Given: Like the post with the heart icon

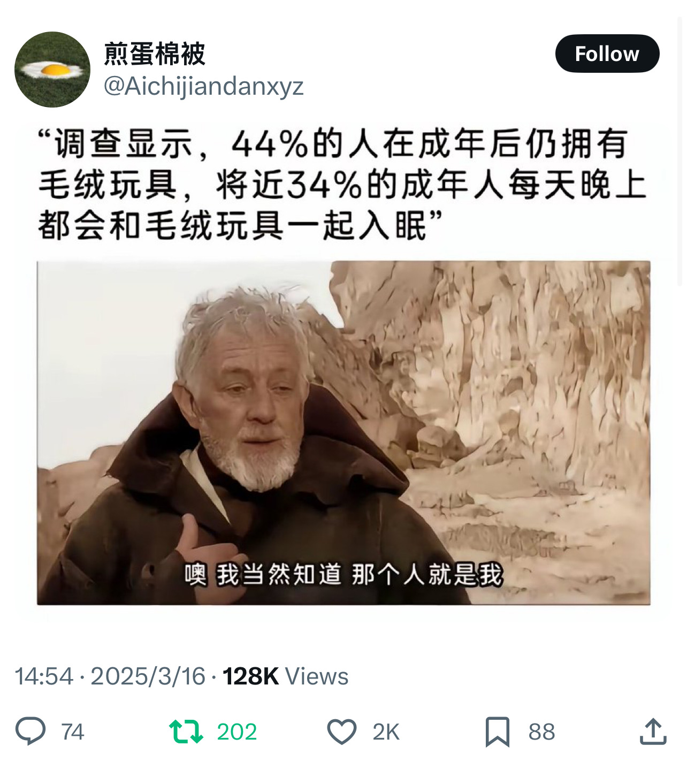Looking at the screenshot, I should pyautogui.click(x=342, y=732).
